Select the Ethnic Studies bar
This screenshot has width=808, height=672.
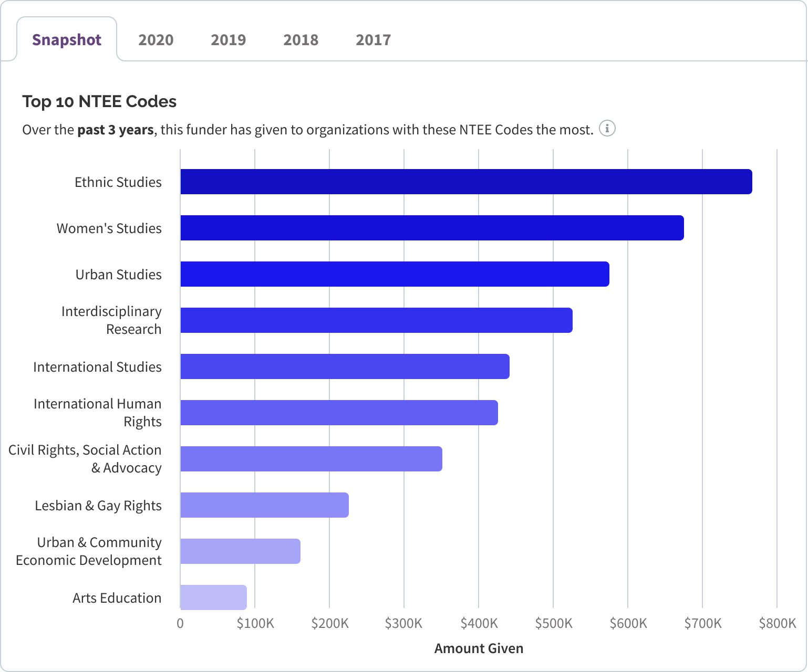click(466, 182)
